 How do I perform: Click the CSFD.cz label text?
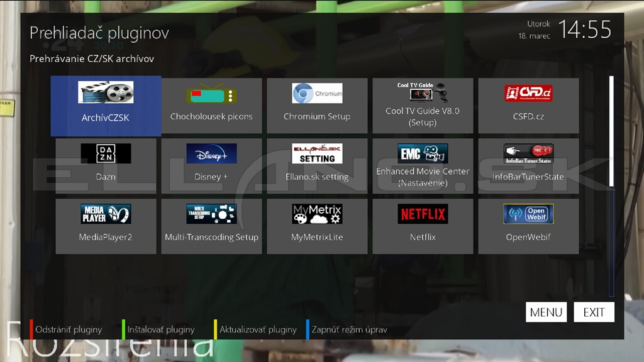pos(528,116)
